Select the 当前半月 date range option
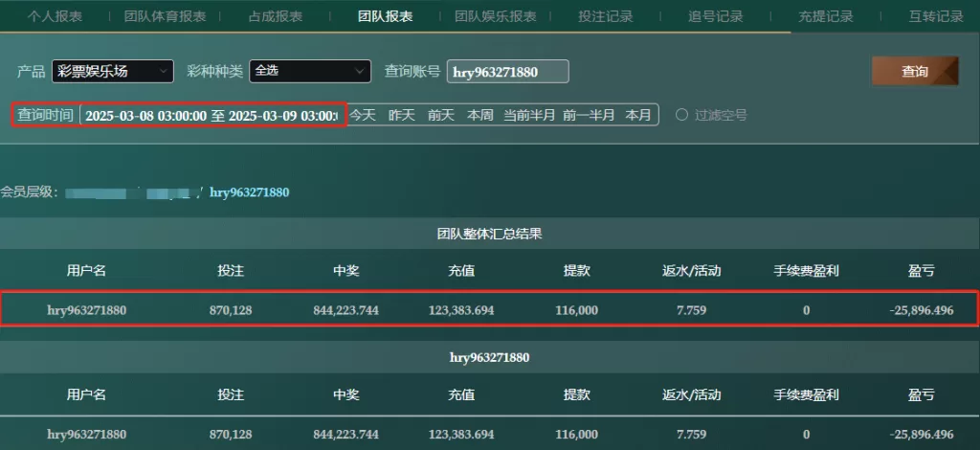This screenshot has width=980, height=450. pos(529,115)
